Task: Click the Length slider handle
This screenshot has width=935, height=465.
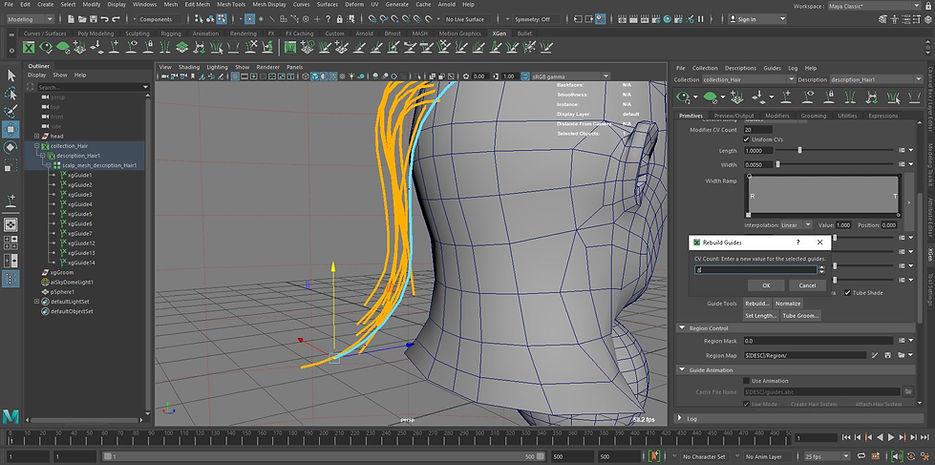Action: [800, 150]
